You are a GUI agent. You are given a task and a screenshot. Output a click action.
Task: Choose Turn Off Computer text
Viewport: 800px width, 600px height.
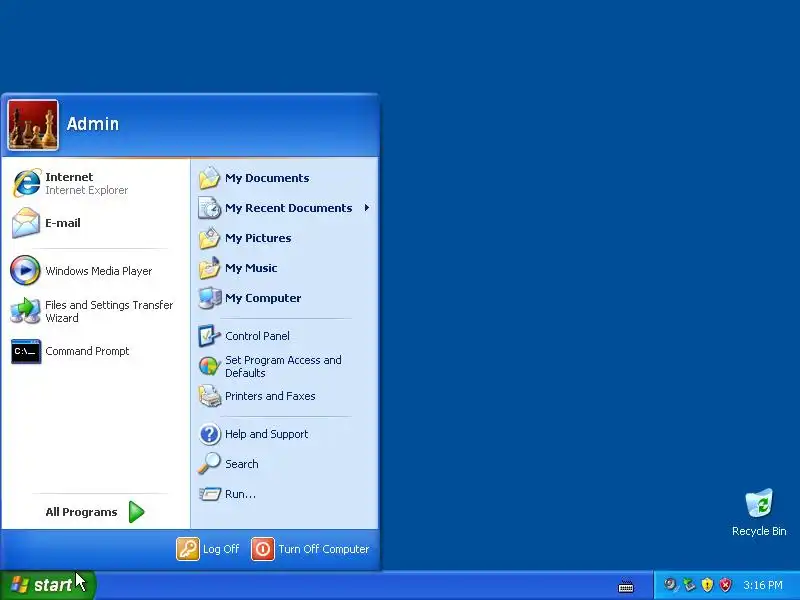click(x=323, y=549)
